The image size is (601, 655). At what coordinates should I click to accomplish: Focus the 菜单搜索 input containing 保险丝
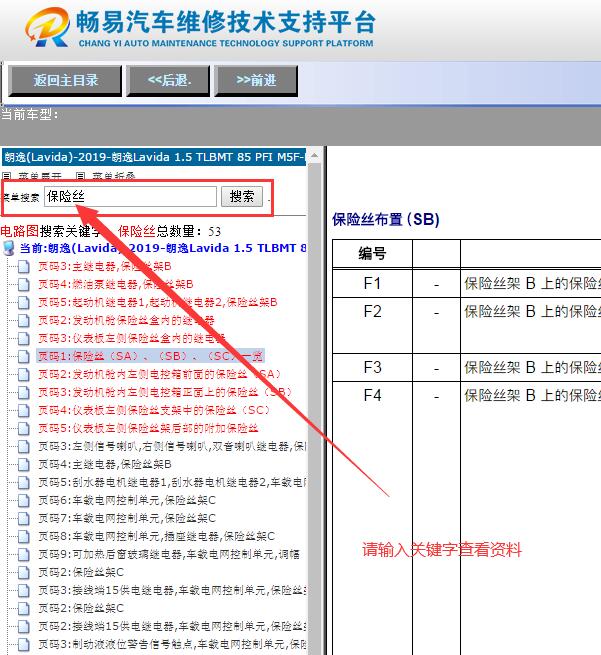131,196
